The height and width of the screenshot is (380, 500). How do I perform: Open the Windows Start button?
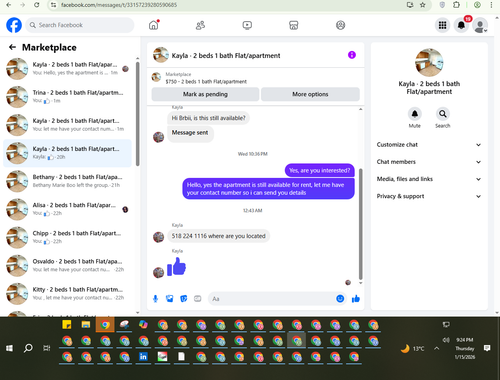click(9, 348)
